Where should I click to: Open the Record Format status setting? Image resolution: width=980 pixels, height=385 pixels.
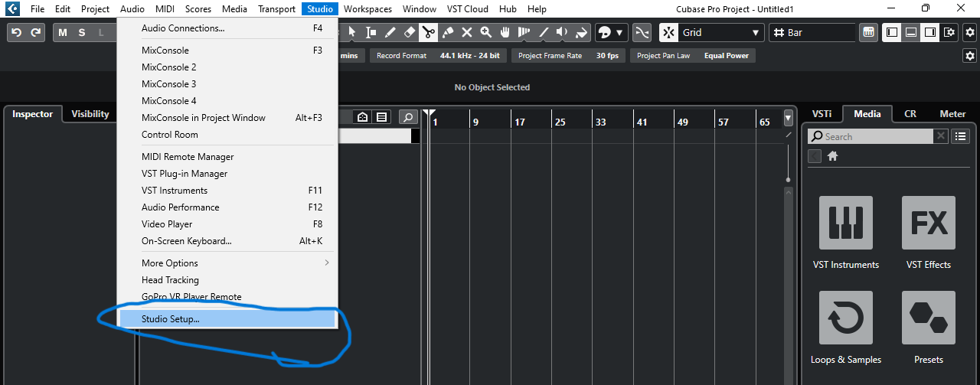pos(438,56)
